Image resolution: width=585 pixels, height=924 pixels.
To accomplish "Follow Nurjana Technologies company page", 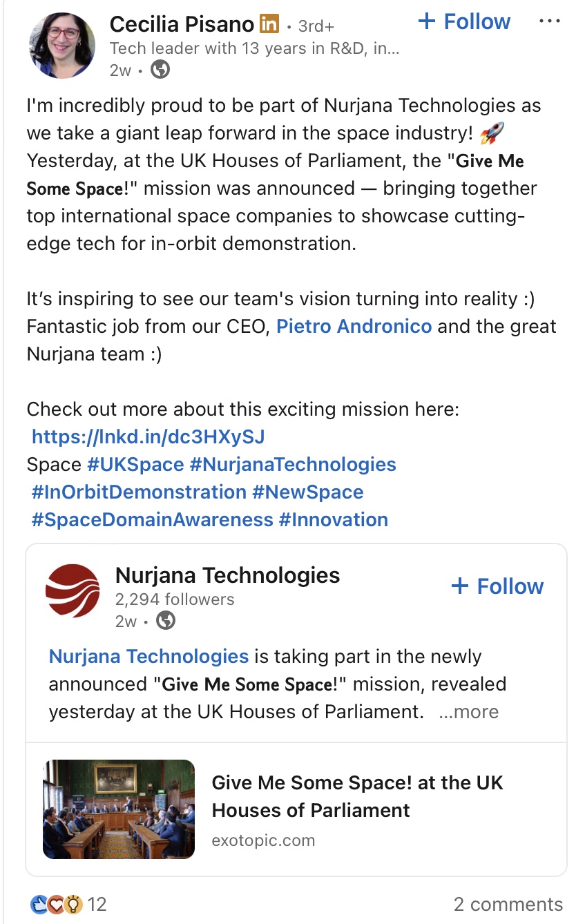I will click(497, 586).
